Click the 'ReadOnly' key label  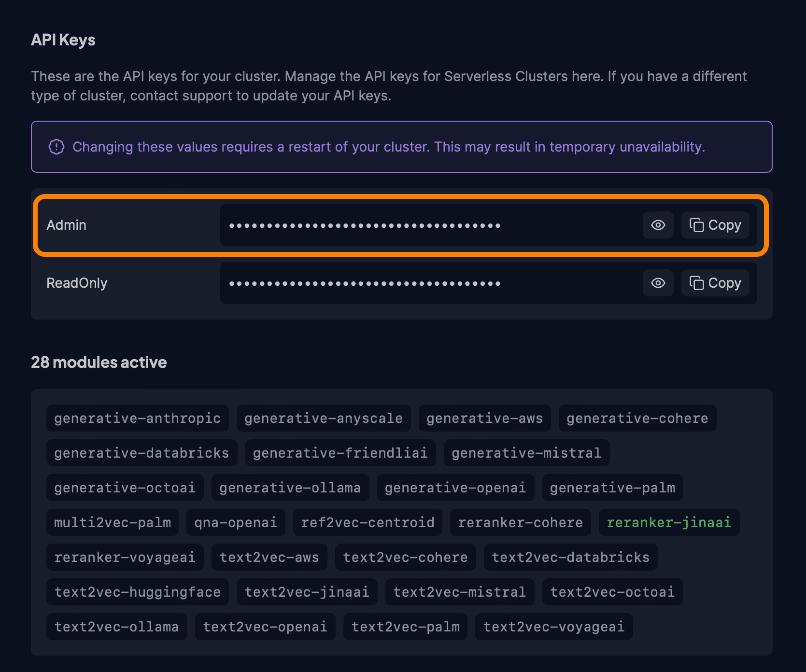[77, 283]
